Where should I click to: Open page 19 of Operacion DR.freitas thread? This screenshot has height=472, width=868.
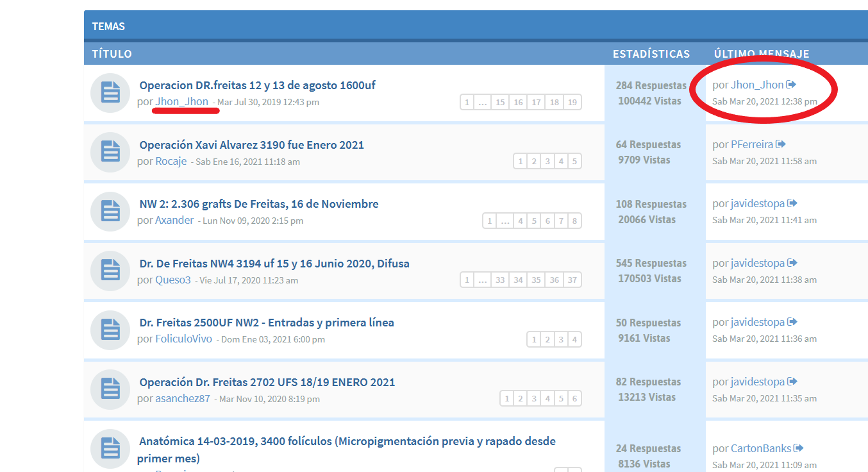(x=572, y=102)
